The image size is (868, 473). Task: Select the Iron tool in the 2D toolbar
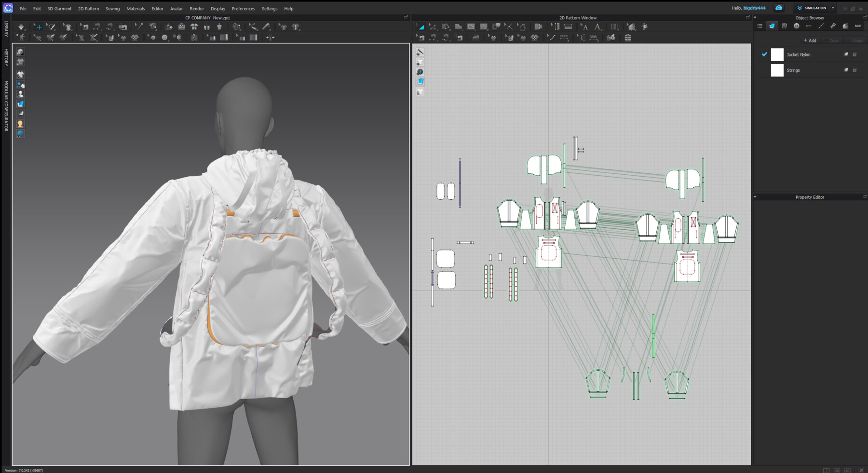476,38
